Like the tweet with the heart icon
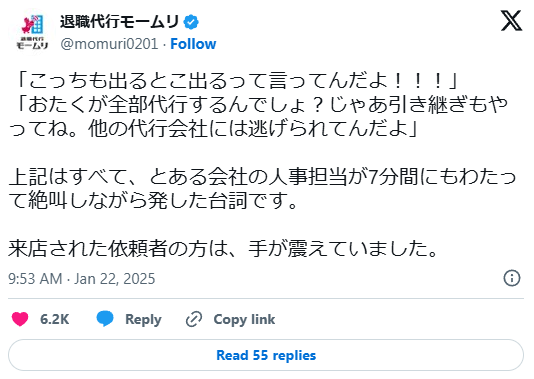 point(20,319)
